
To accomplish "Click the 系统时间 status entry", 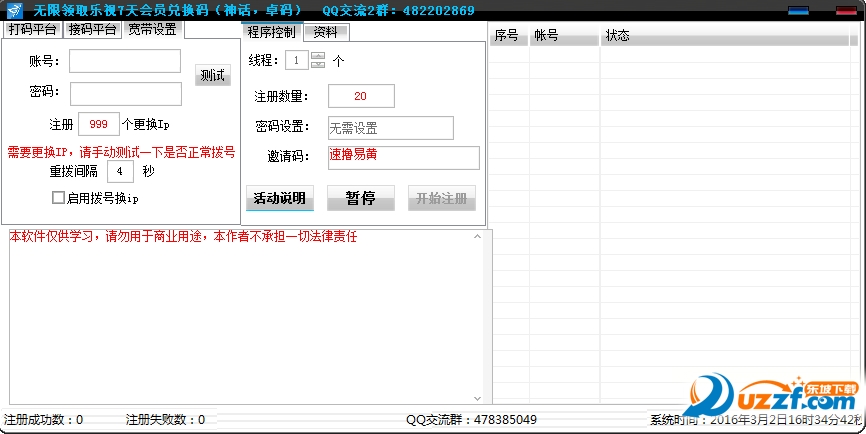I will tap(756, 420).
